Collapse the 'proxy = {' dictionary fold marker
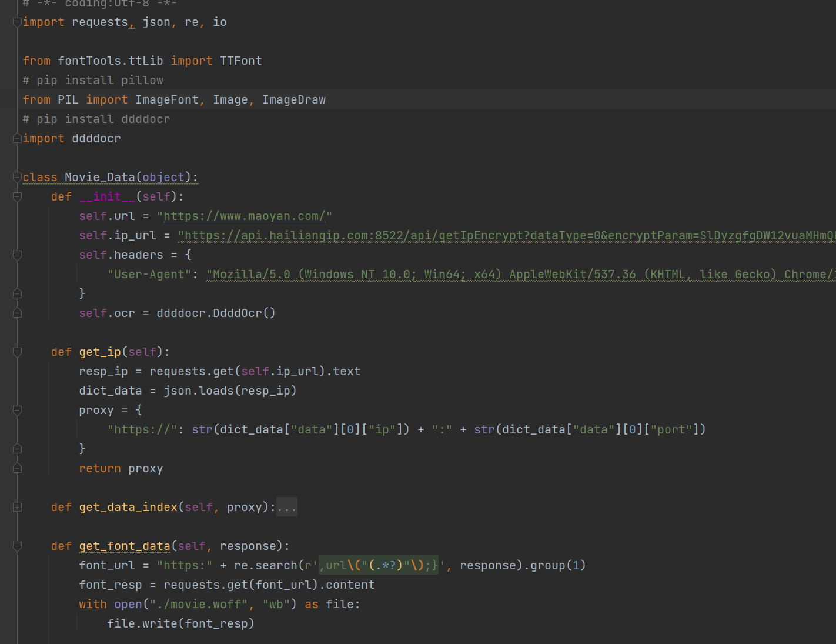Screen dimensions: 836x644 17,411
